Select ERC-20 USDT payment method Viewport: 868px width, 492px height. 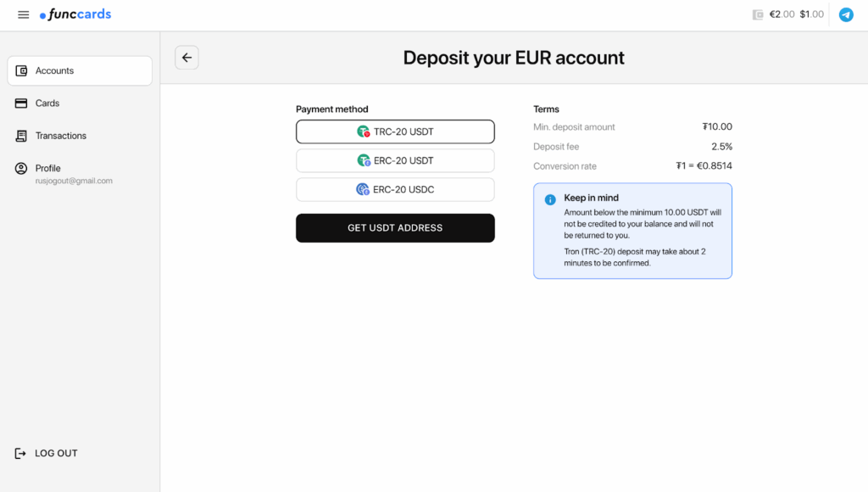click(395, 160)
